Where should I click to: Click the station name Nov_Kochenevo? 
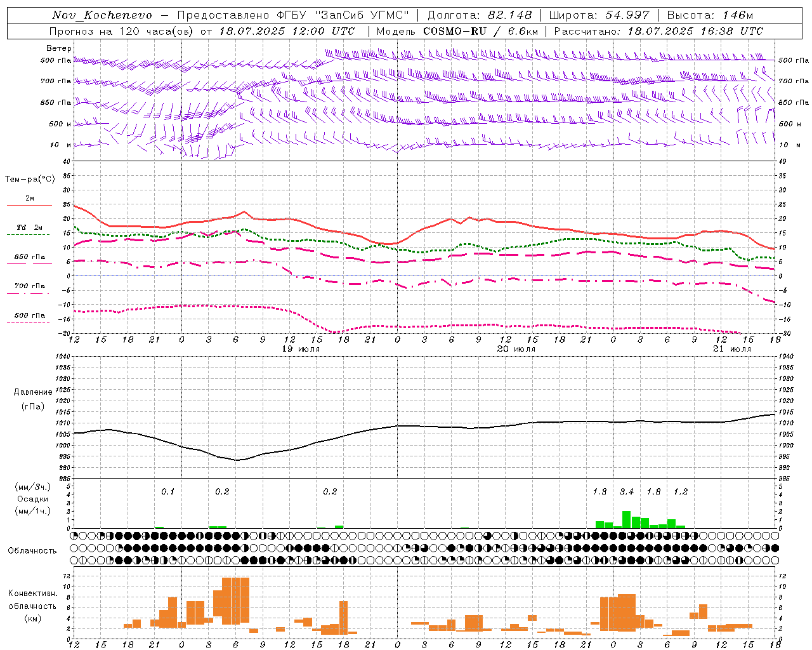(101, 15)
